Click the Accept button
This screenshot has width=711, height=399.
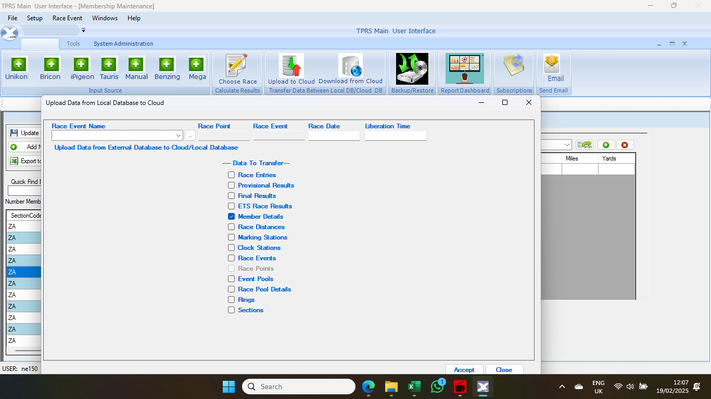point(464,370)
